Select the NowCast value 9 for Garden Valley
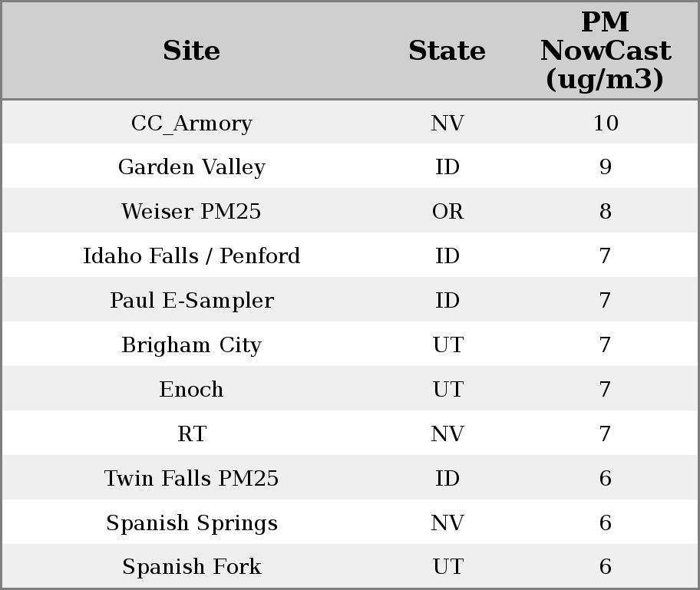The height and width of the screenshot is (590, 700). click(605, 167)
